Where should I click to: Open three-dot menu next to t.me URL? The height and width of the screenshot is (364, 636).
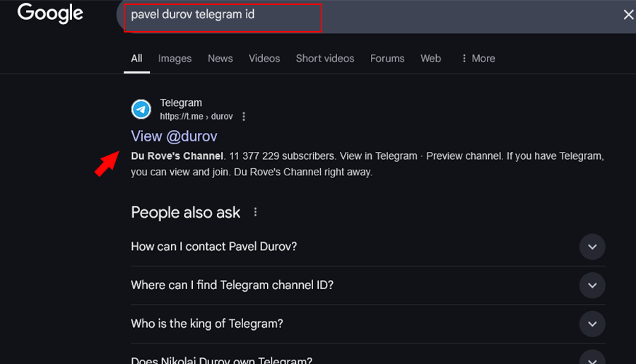pyautogui.click(x=244, y=117)
